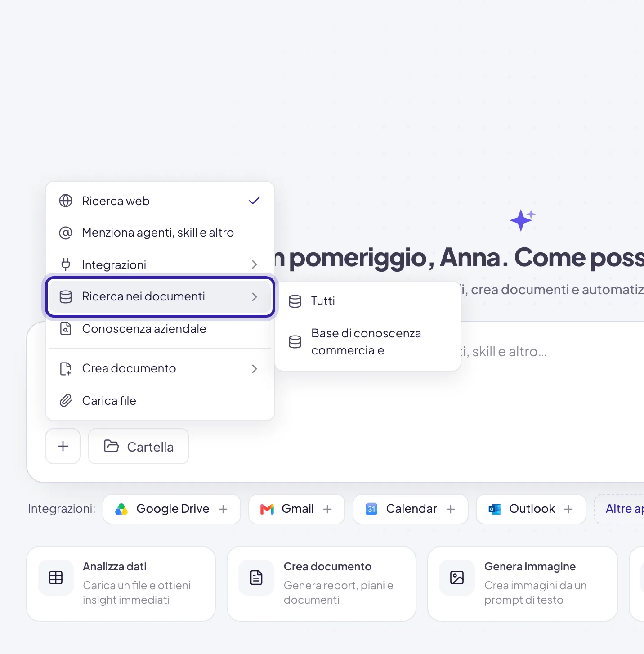Add the Gmail integration

(297, 509)
